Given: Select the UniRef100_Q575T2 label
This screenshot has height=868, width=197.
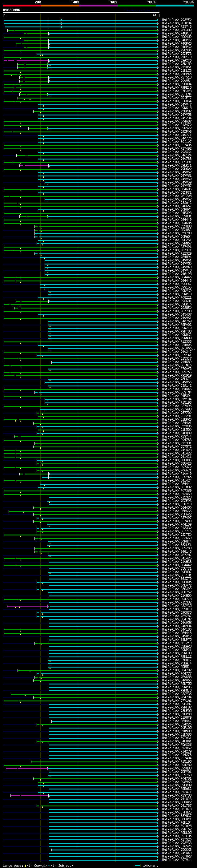Looking at the screenshot, I should 177,446.
